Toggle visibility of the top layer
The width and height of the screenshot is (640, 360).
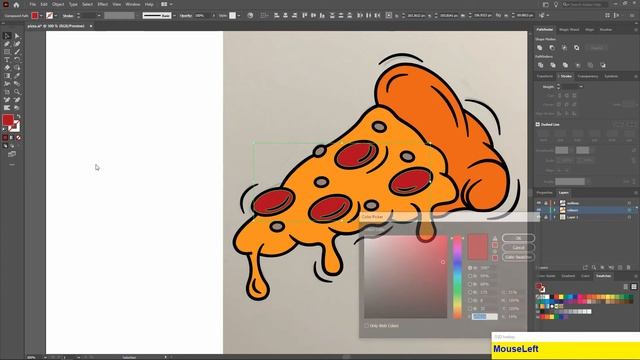pos(538,203)
